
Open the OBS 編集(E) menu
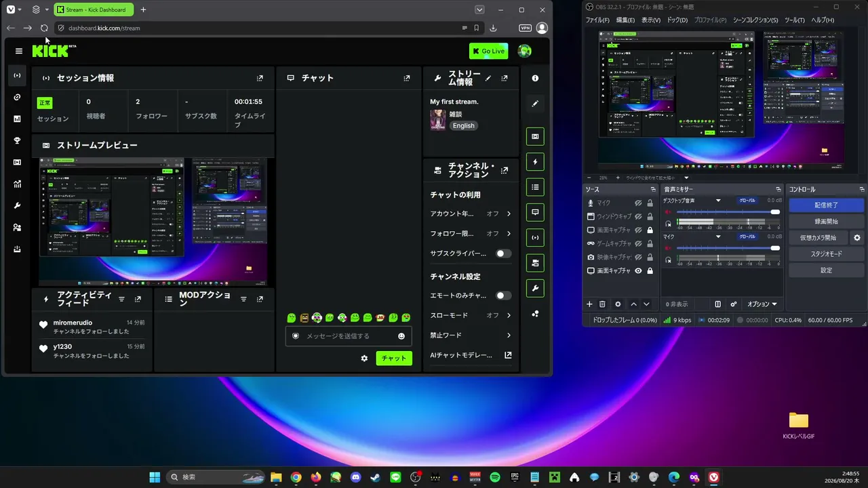coord(625,20)
